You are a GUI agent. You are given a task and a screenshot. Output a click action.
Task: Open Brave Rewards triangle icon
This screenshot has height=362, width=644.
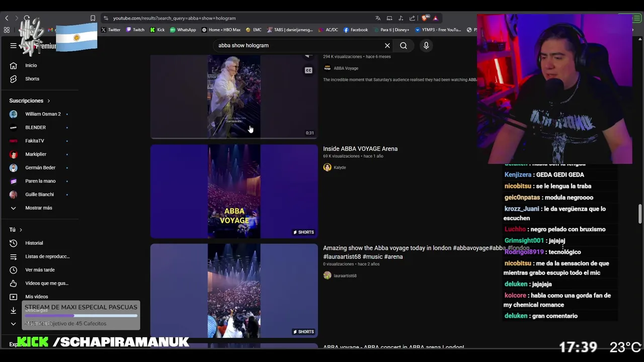tap(436, 18)
